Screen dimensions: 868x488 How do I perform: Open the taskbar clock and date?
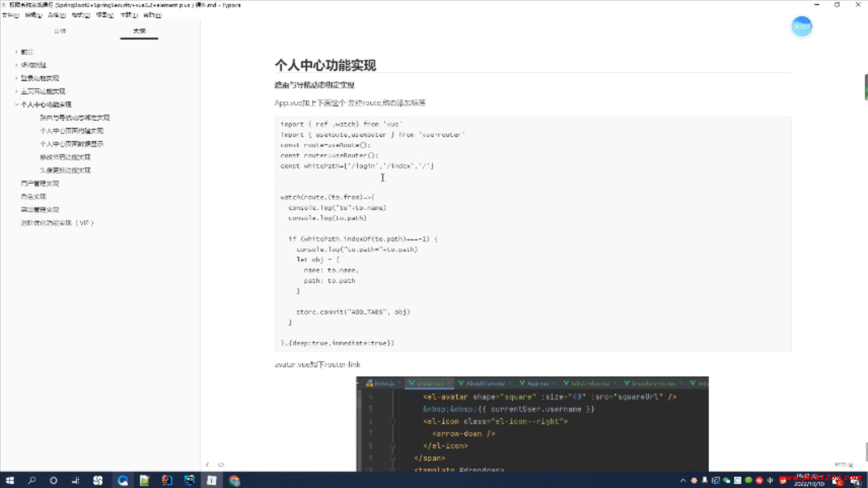(809, 480)
